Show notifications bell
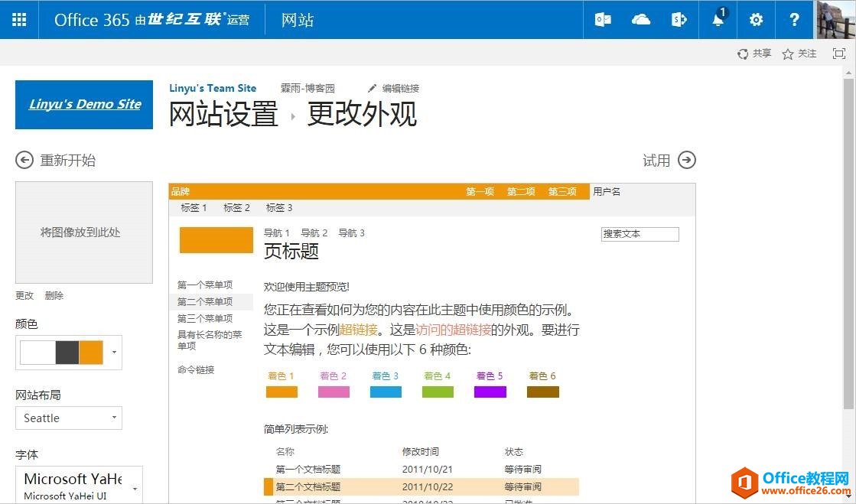The image size is (856, 504). [718, 20]
